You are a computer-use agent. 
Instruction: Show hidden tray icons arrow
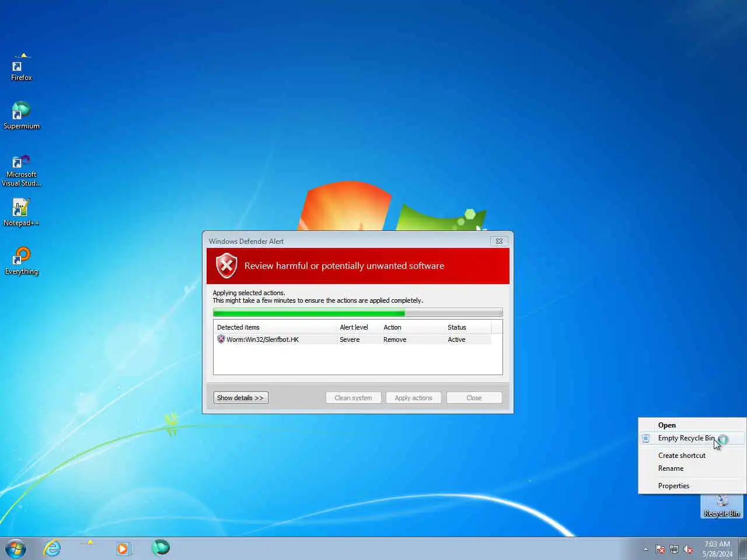click(645, 549)
